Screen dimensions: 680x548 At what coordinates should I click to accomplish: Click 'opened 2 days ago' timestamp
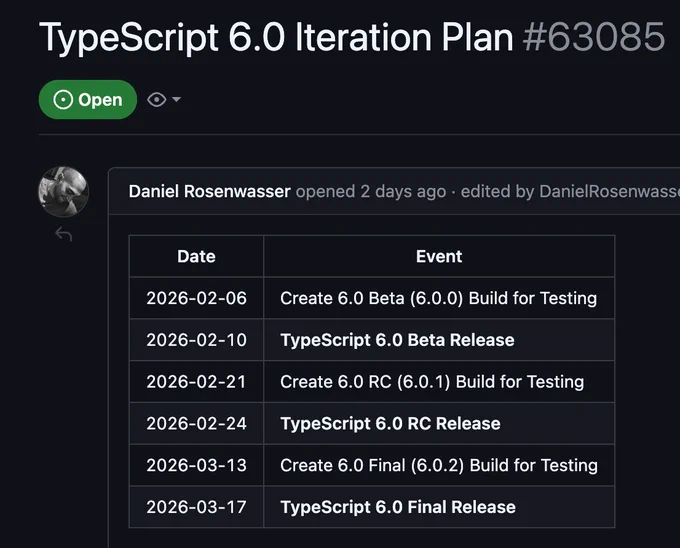[x=371, y=191]
